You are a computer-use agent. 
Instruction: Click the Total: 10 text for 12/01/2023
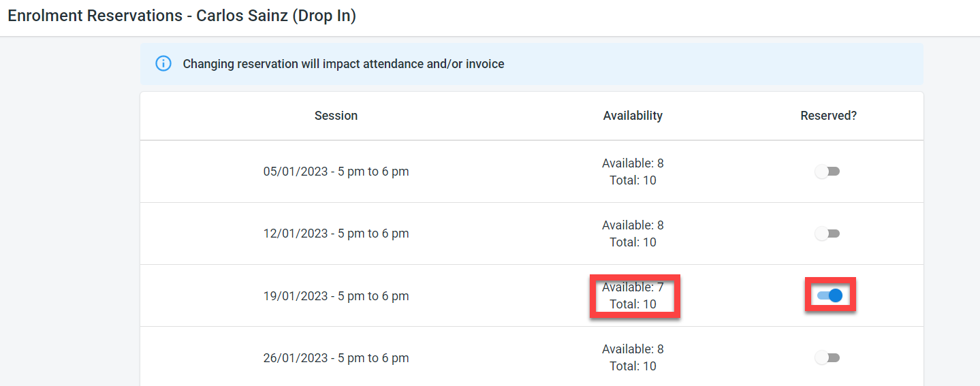[x=633, y=242]
